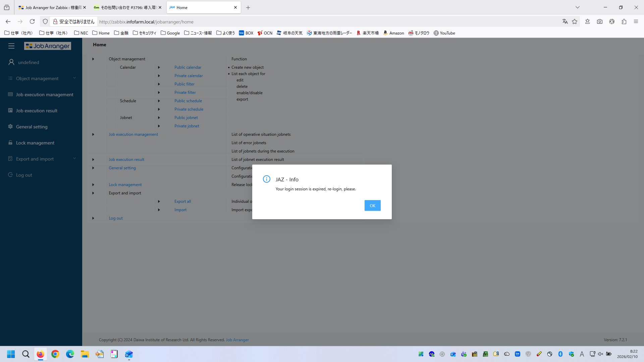Click the Firefox translate page icon

pos(565,21)
